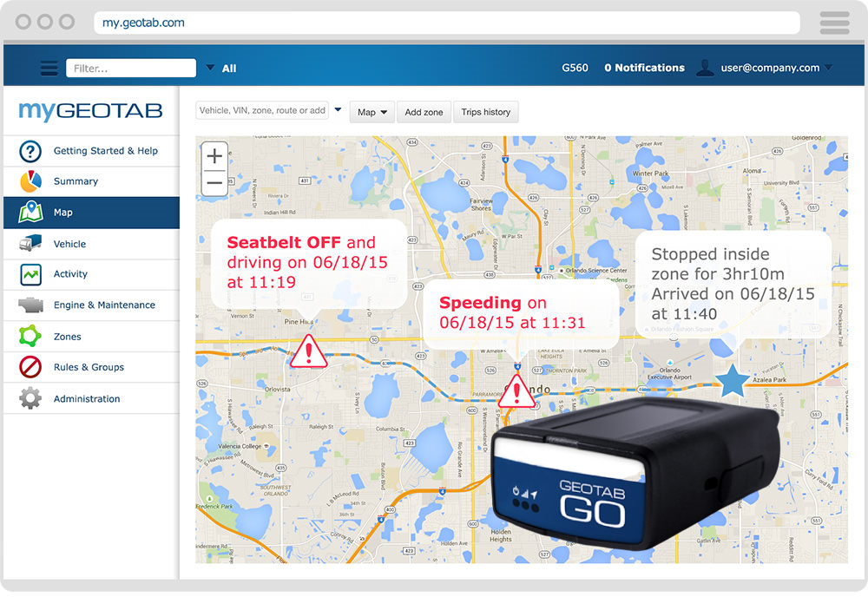Click the Getting Started question mark icon

click(30, 151)
